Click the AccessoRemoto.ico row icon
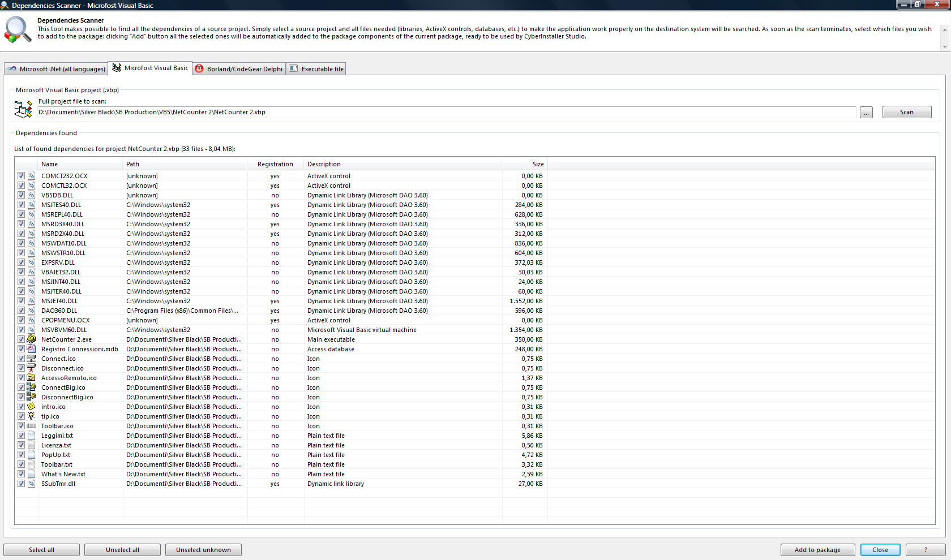 click(31, 378)
